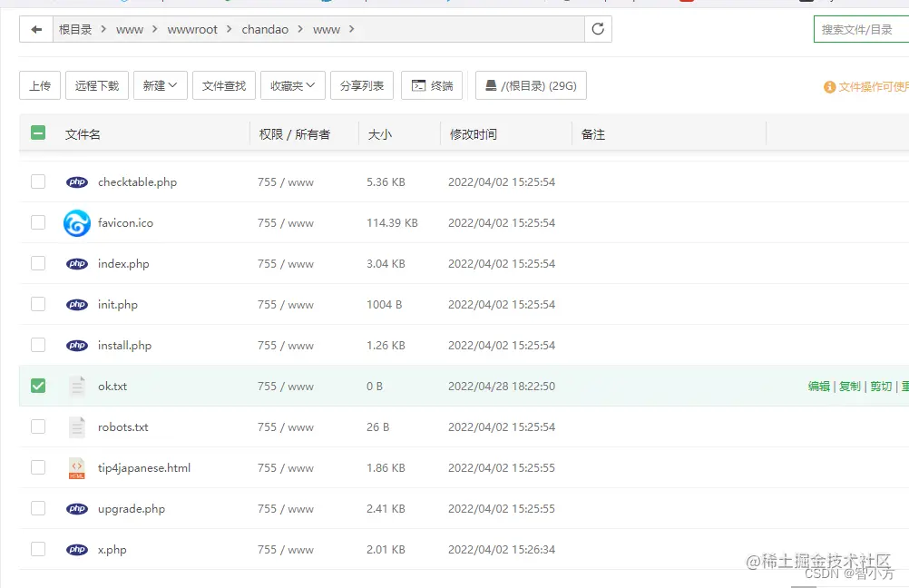The image size is (909, 588).
Task: Click the 文件查找 button
Action: [x=224, y=86]
